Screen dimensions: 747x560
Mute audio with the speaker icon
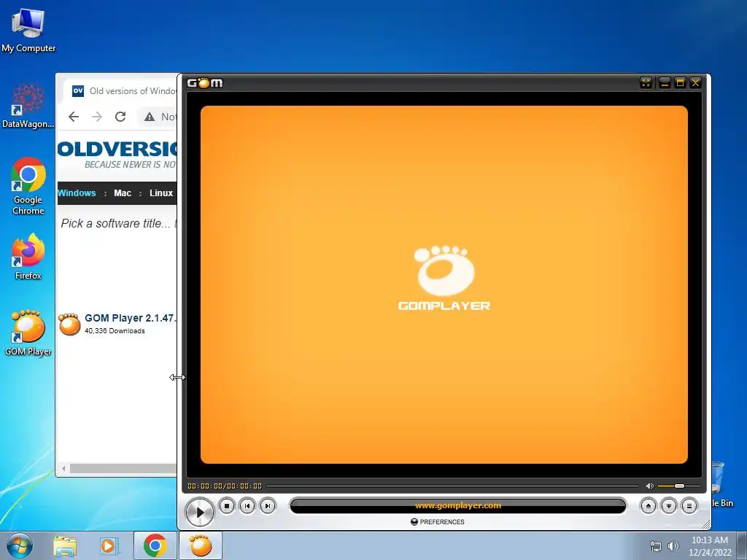click(649, 486)
